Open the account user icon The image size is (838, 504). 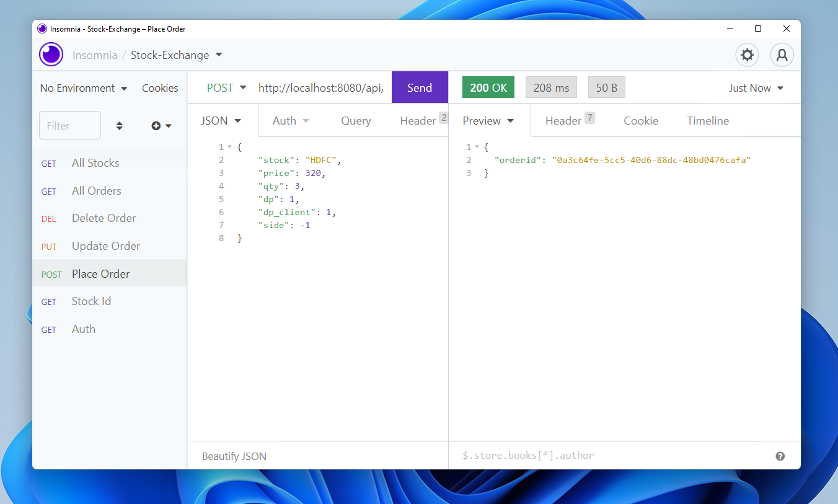pyautogui.click(x=782, y=55)
